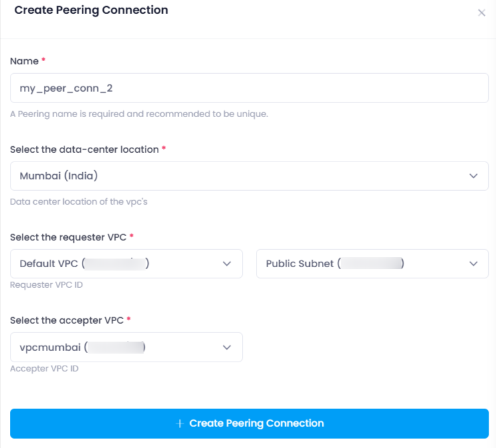Click the 'Requester VPC ID' helper text
This screenshot has width=496, height=448.
[x=47, y=285]
